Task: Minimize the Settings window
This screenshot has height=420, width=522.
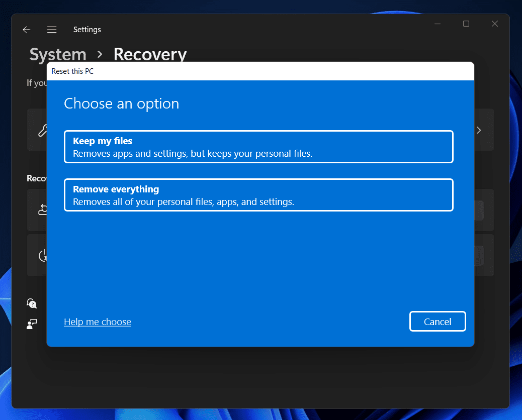Action: click(437, 23)
